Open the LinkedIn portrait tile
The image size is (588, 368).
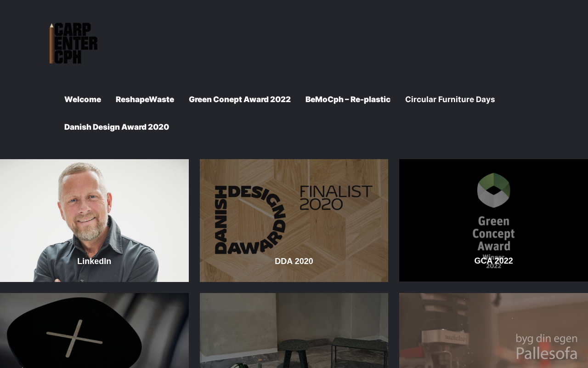pyautogui.click(x=94, y=220)
